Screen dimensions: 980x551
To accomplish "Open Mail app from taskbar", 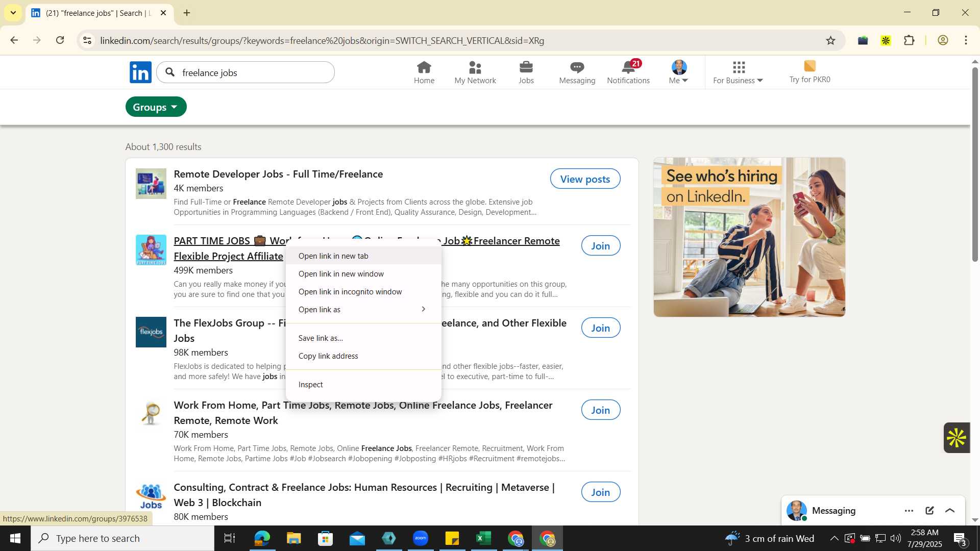I will tap(357, 538).
